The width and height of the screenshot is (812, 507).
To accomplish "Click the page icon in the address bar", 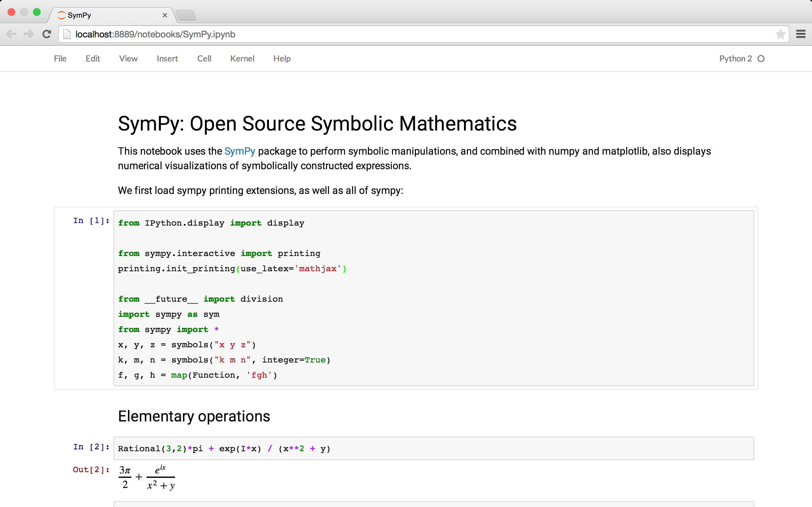I will pyautogui.click(x=67, y=34).
